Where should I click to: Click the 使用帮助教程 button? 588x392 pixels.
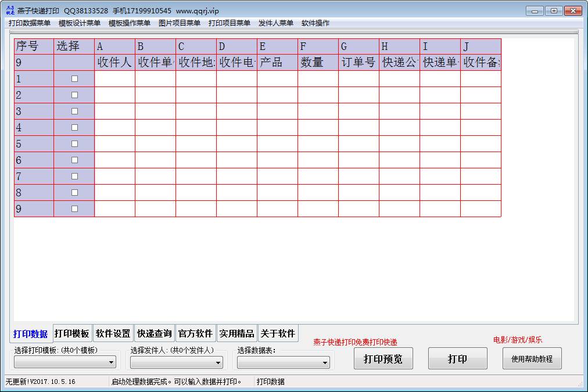tap(531, 358)
